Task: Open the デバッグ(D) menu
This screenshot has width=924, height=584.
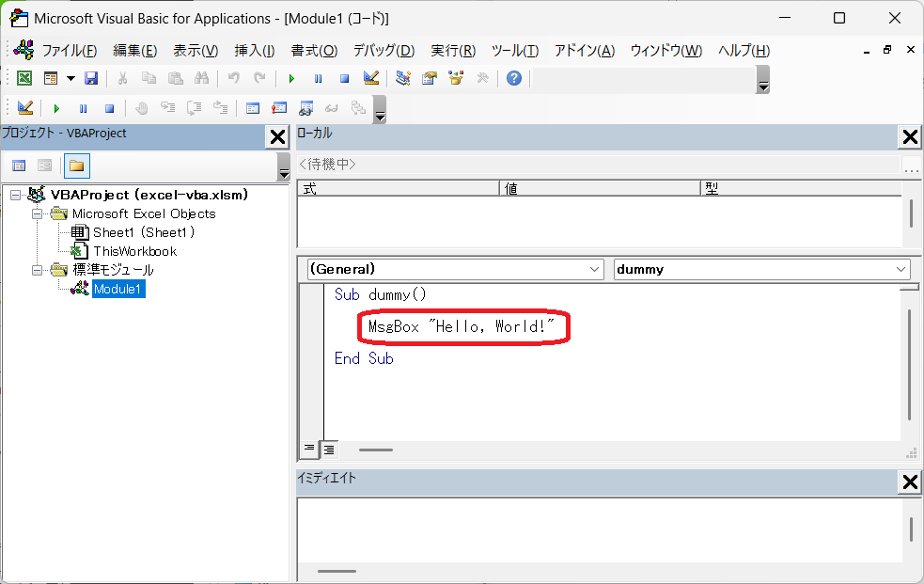Action: (x=384, y=51)
